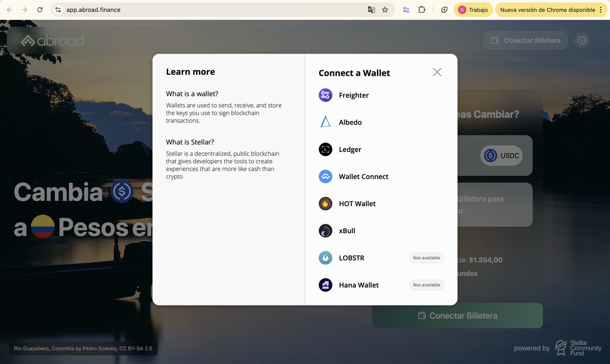The height and width of the screenshot is (364, 610).
Task: Click the HOT Wallet label text
Action: [x=357, y=204]
